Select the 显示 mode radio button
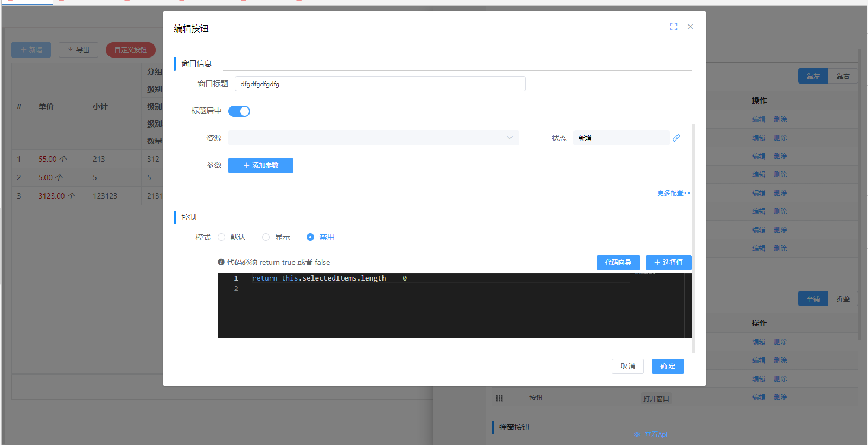 pos(266,237)
